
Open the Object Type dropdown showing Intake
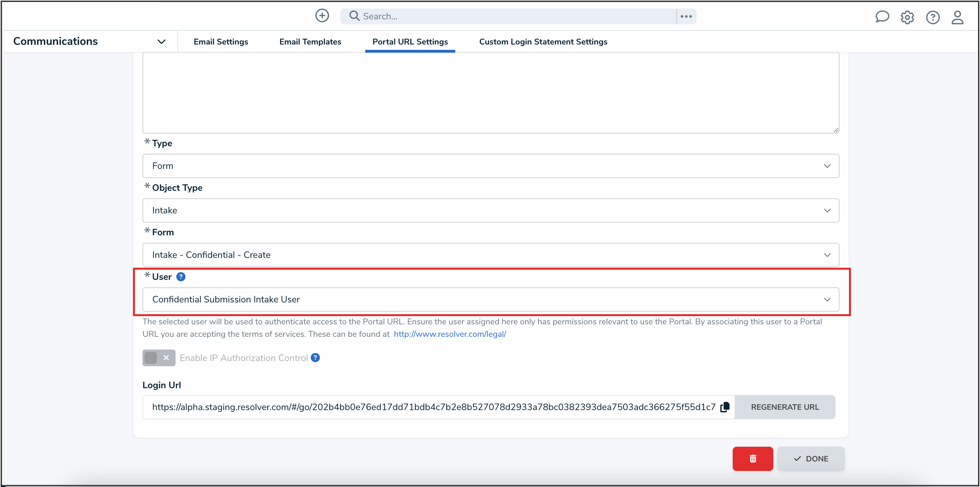click(x=490, y=210)
